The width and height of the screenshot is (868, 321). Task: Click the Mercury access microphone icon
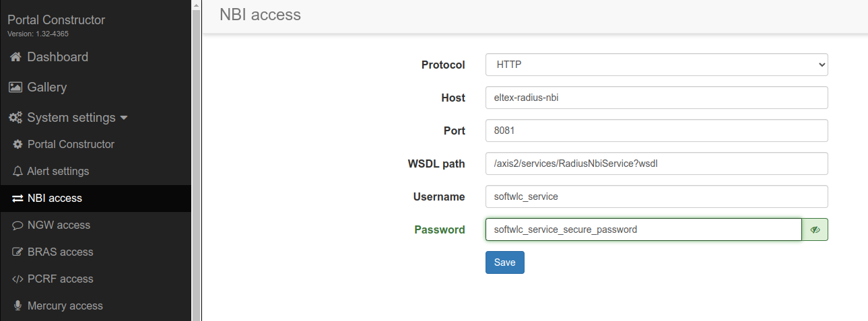[x=18, y=306]
